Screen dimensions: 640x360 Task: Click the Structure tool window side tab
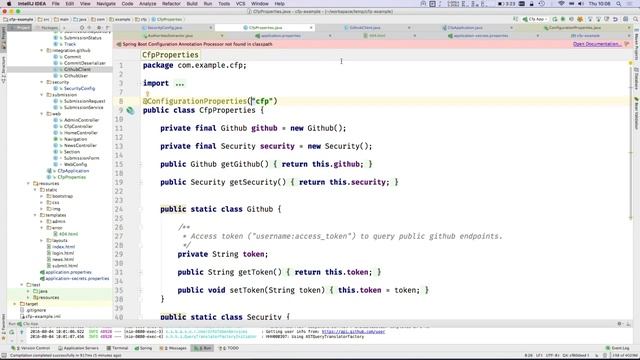click(3, 69)
